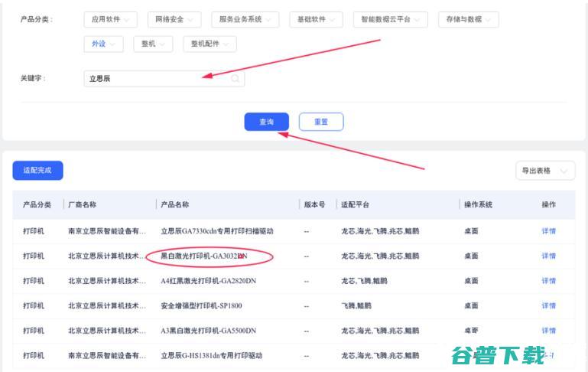This screenshot has height=372, width=588.
Task: Click the 厂商名称 column header
Action: pyautogui.click(x=82, y=204)
